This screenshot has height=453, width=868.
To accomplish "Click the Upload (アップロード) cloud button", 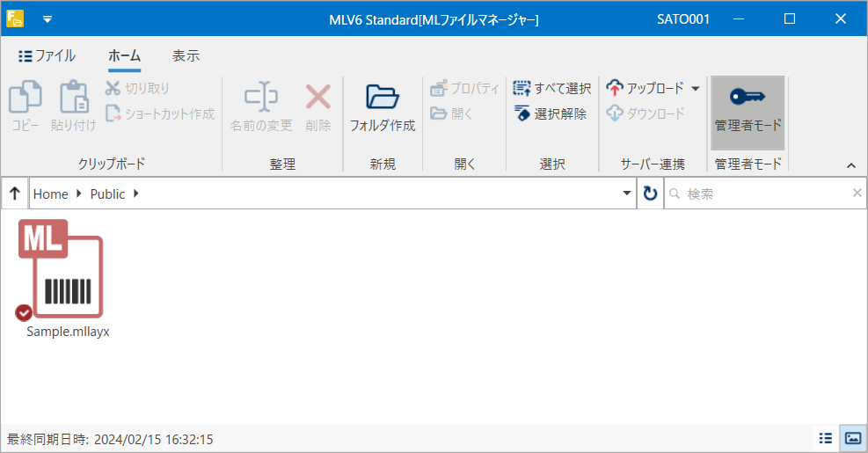I will coord(646,88).
